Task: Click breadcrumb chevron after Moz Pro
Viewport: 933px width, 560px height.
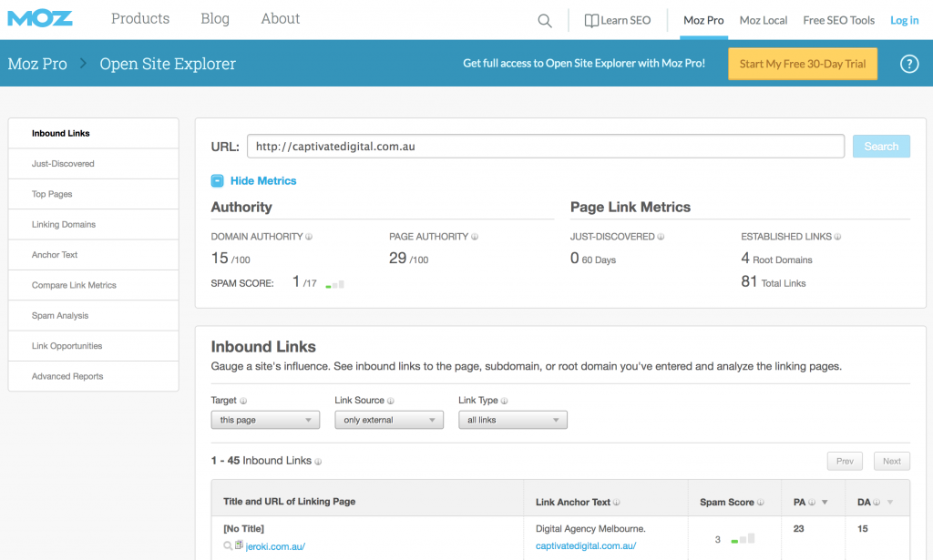Action: [83, 63]
